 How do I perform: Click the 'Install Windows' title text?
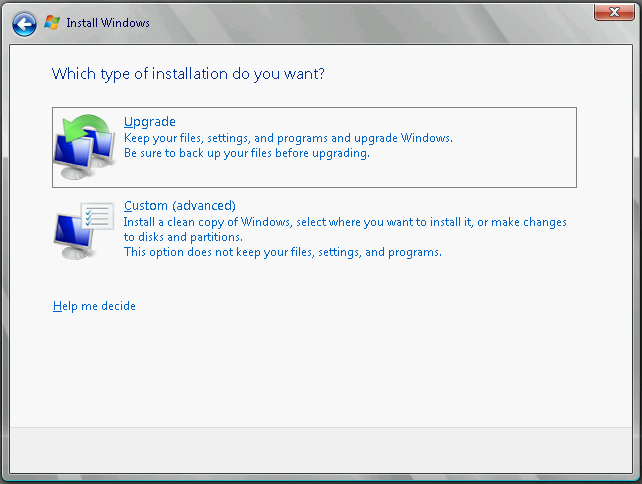coord(108,22)
